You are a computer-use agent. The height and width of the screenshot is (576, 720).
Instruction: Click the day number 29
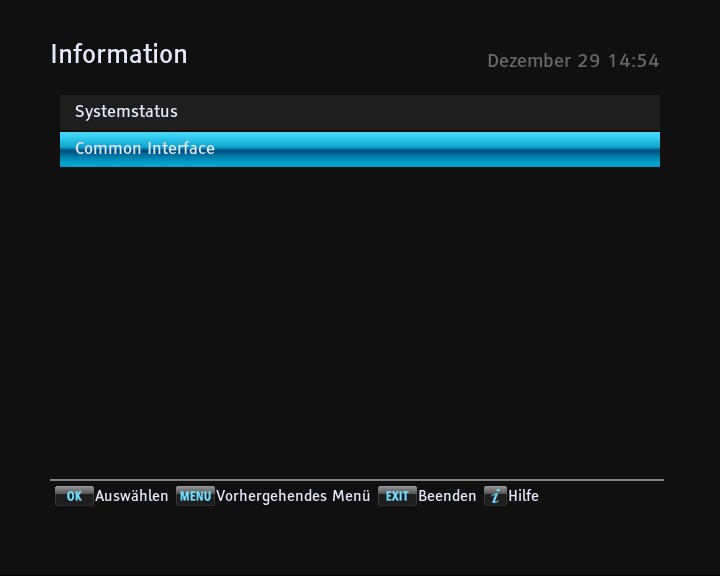point(589,61)
